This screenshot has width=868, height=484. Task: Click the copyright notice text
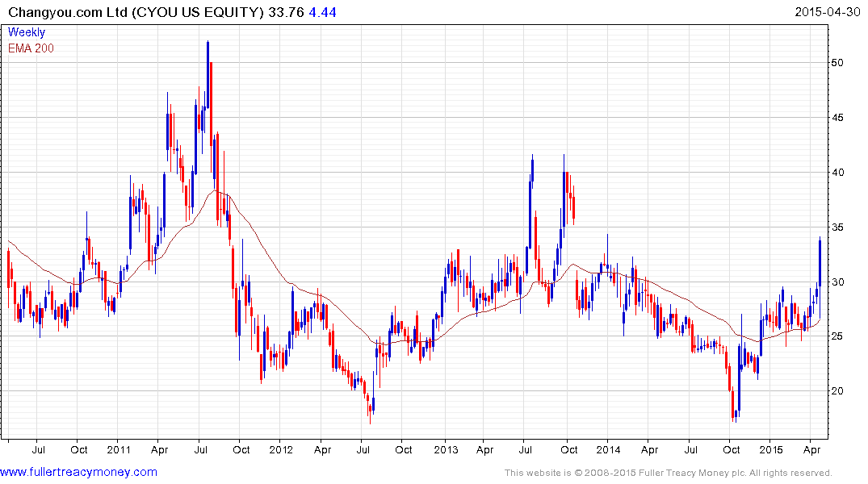coord(669,473)
